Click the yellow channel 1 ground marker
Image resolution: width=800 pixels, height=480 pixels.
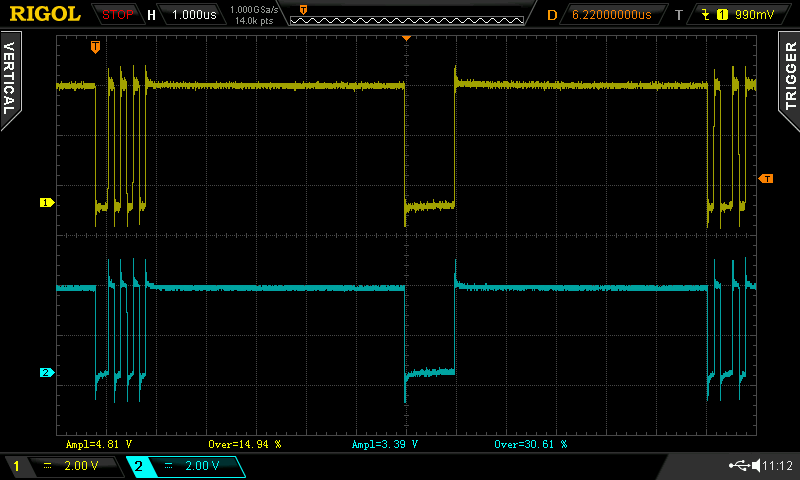[x=45, y=203]
